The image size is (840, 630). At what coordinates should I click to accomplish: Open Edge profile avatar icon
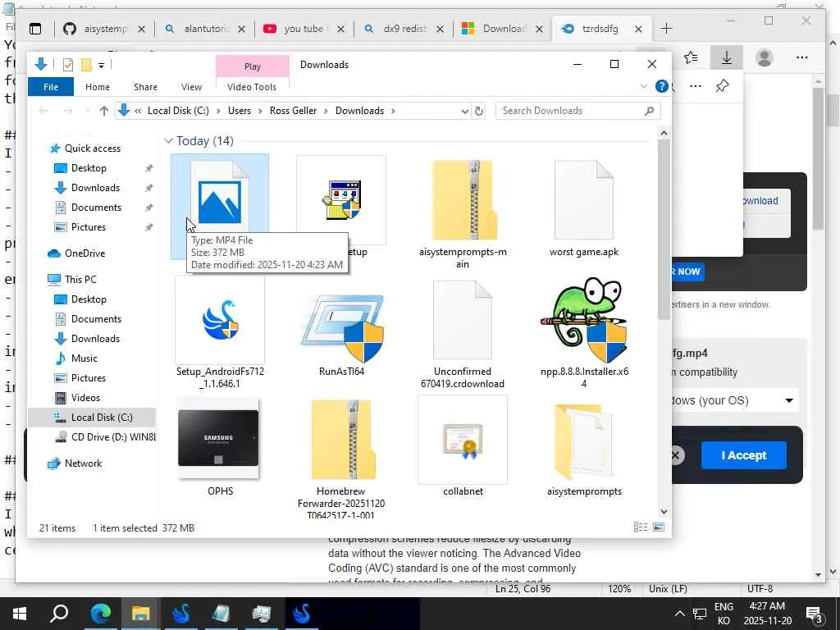(765, 57)
